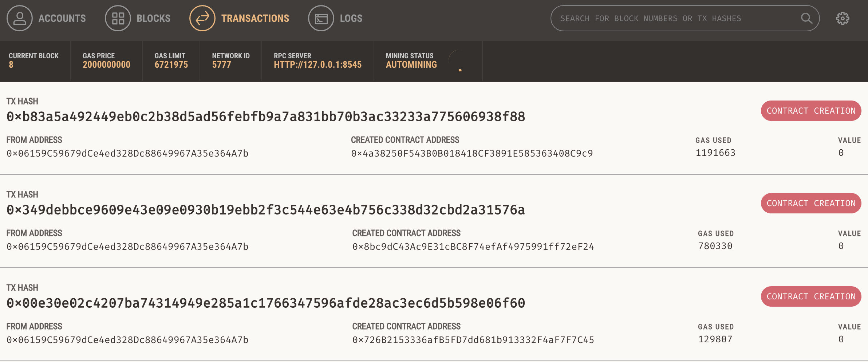Screen dimensions: 868x362
Task: Click the second Contract Creation badge
Action: pyautogui.click(x=811, y=203)
